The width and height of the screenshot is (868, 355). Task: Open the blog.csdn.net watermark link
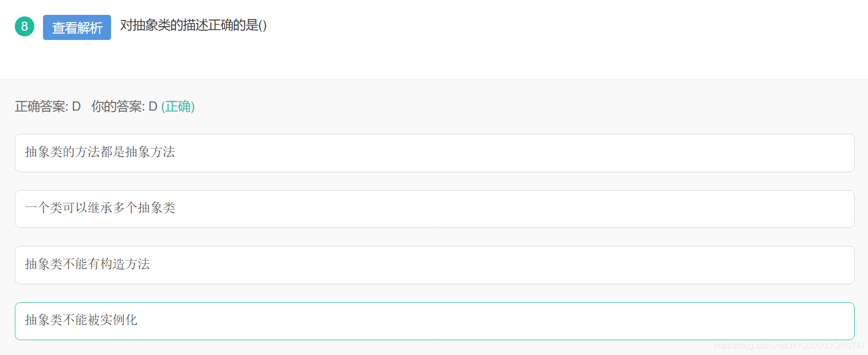(x=789, y=346)
